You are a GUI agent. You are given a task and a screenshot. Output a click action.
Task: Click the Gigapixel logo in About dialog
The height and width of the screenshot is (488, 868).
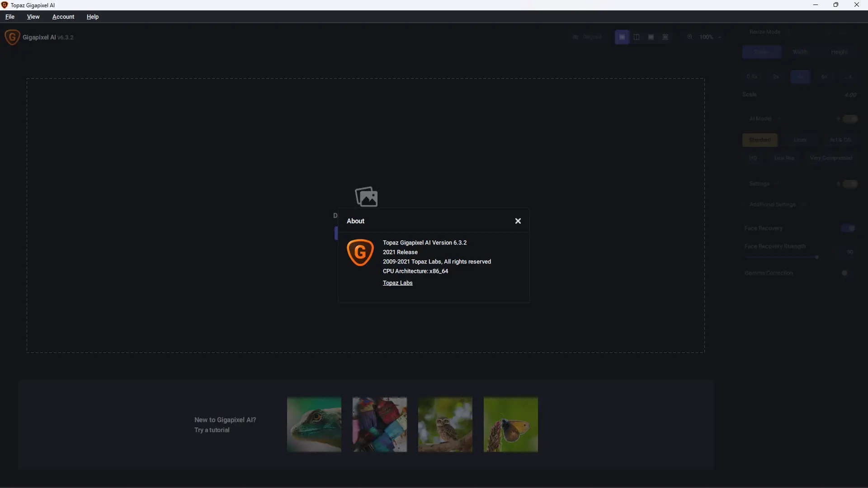[360, 253]
